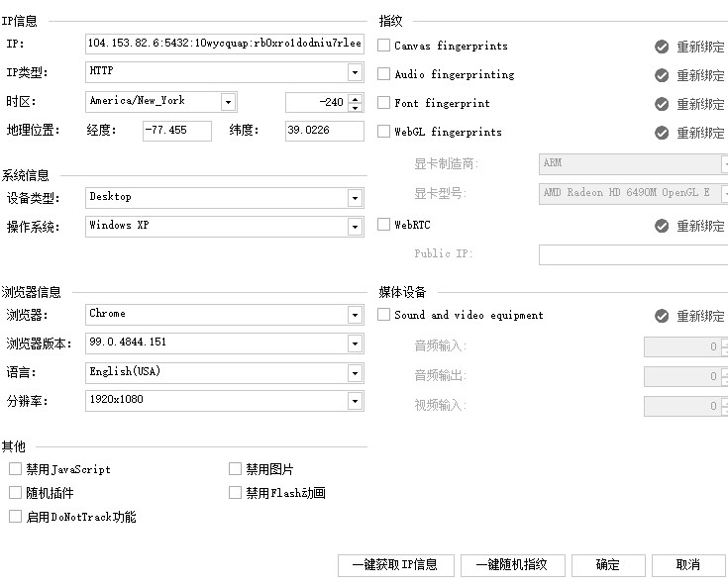Click the 一键随机指纹 button

point(513,565)
